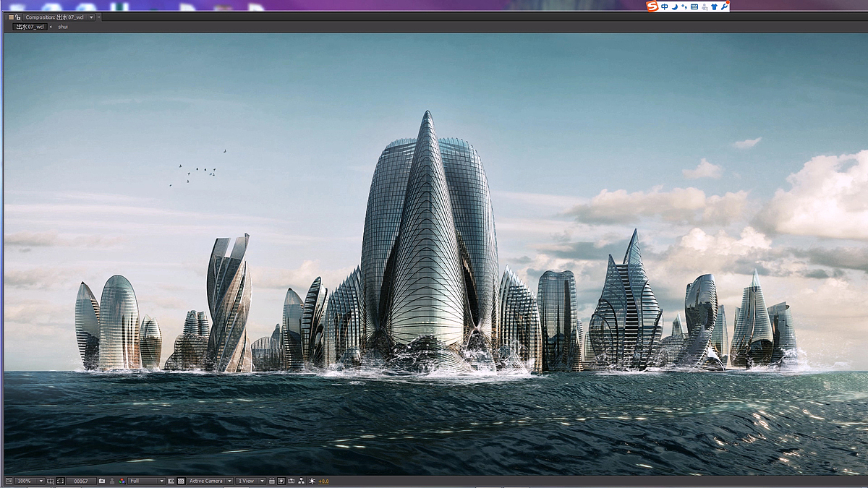Open the Full resolution dropdown
This screenshot has width=868, height=488.
[x=147, y=481]
